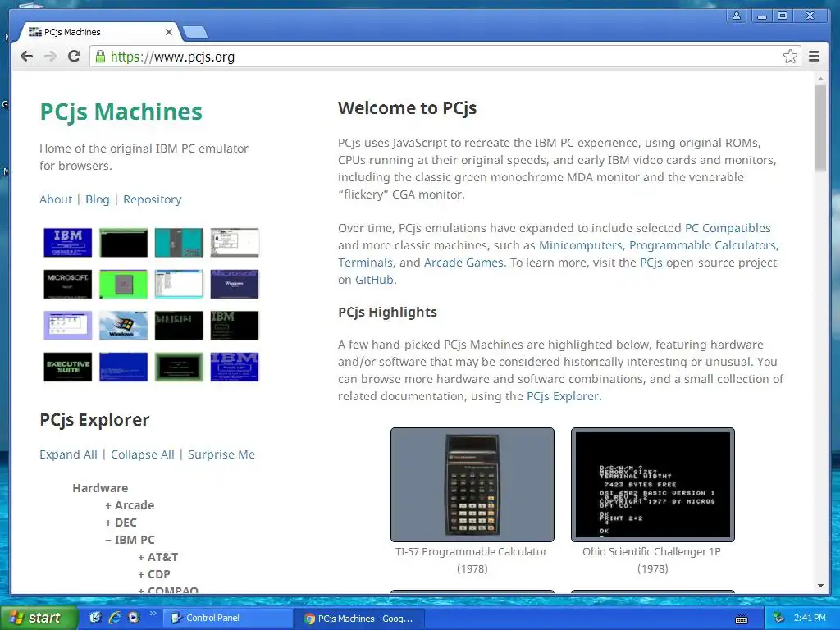The width and height of the screenshot is (840, 630).
Task: Open the lavender desktop thumbnail
Action: click(x=67, y=325)
